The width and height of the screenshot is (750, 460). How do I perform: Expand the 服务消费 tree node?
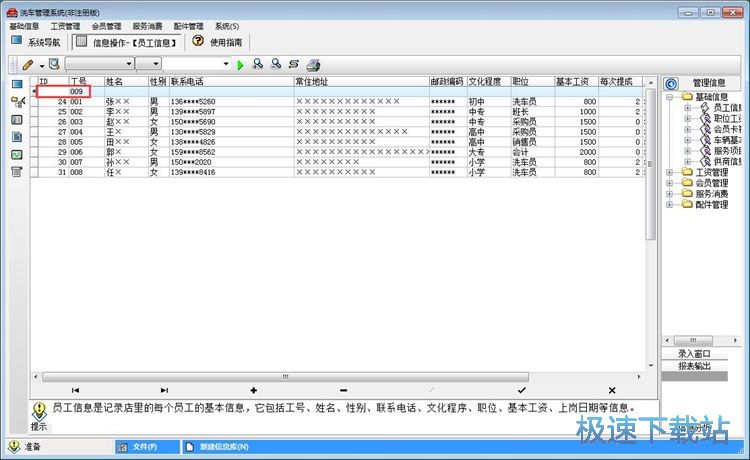tap(670, 194)
